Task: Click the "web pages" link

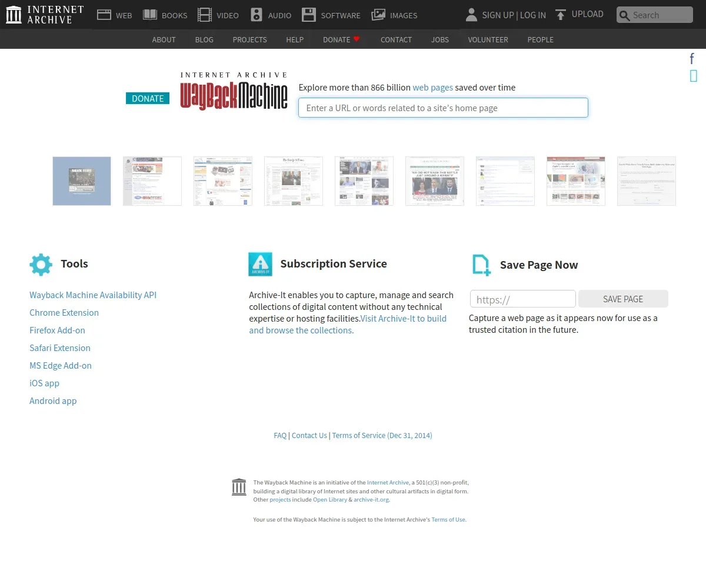Action: [x=432, y=87]
